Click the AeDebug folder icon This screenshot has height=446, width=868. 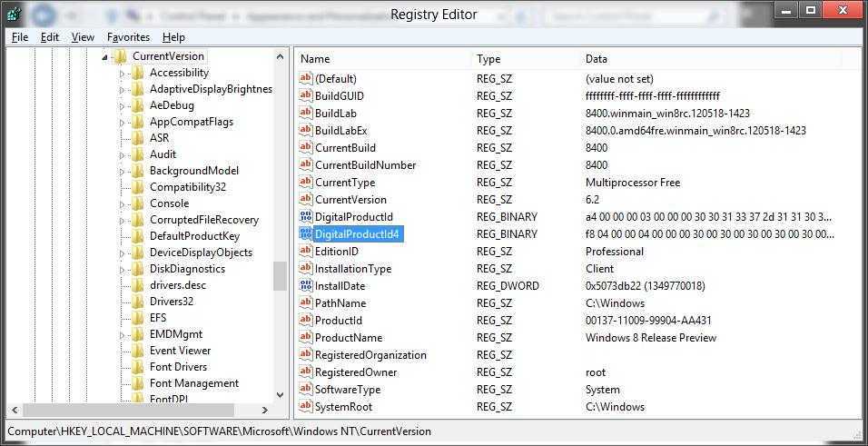[x=138, y=105]
